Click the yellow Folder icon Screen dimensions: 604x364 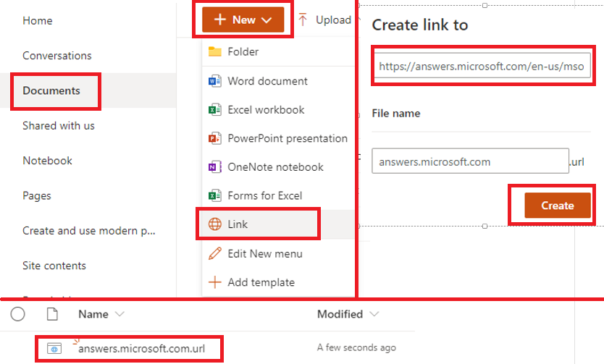(x=215, y=51)
